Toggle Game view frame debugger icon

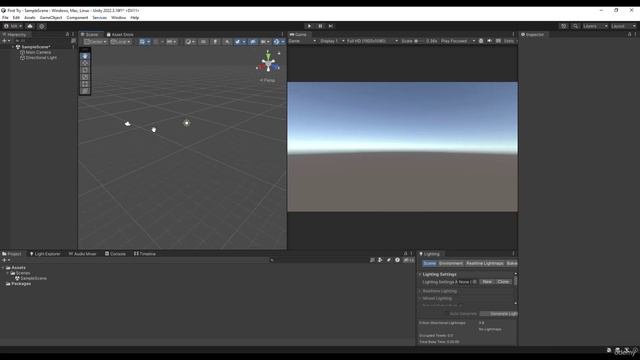(x=481, y=41)
